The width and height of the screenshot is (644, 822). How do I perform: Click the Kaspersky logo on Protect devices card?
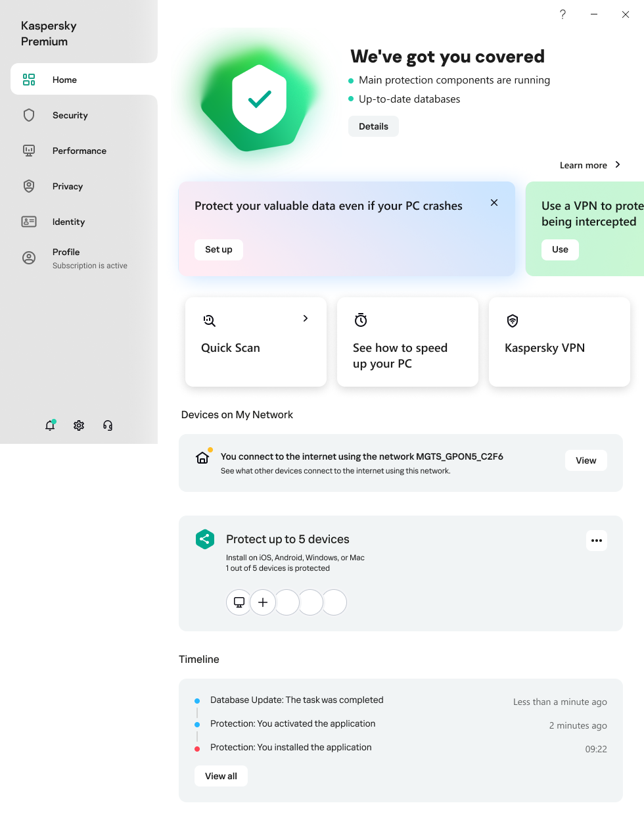coord(204,539)
